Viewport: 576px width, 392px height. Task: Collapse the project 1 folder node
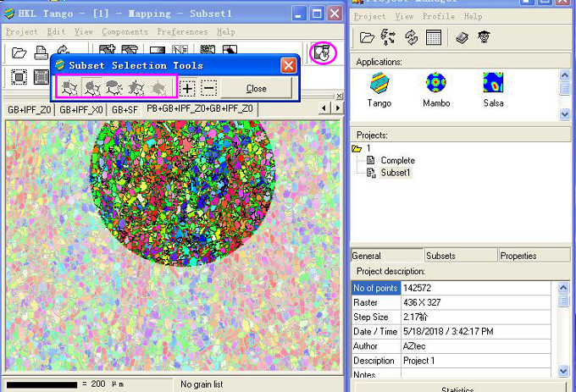(357, 148)
